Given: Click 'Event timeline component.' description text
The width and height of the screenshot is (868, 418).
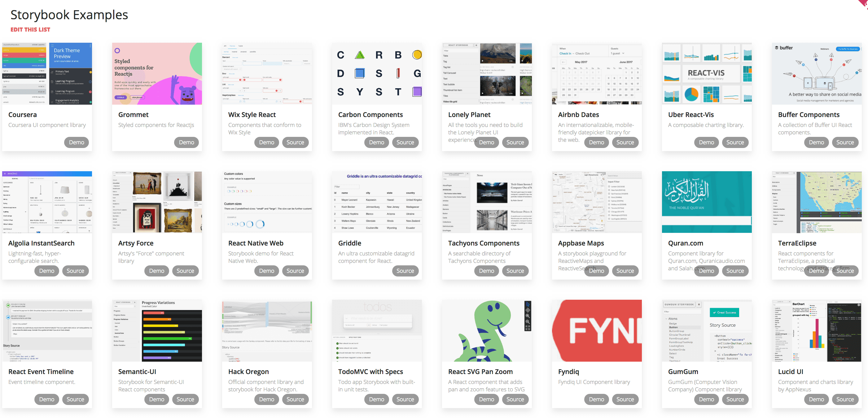Looking at the screenshot, I should click(42, 382).
